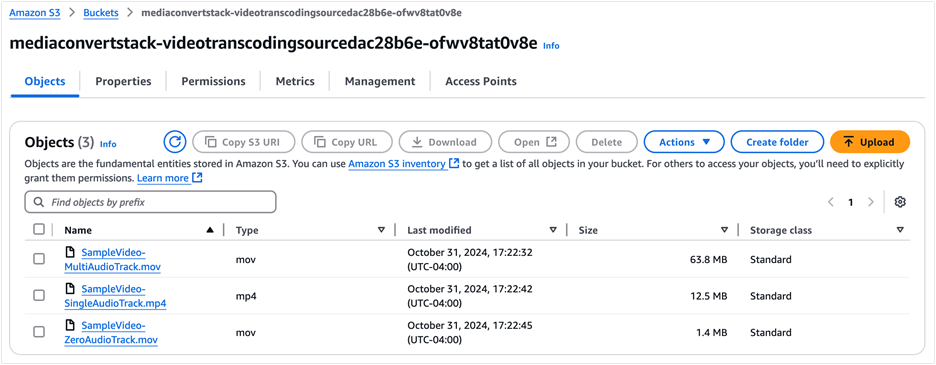
Task: Open Info link beside Objects heading
Action: click(108, 144)
